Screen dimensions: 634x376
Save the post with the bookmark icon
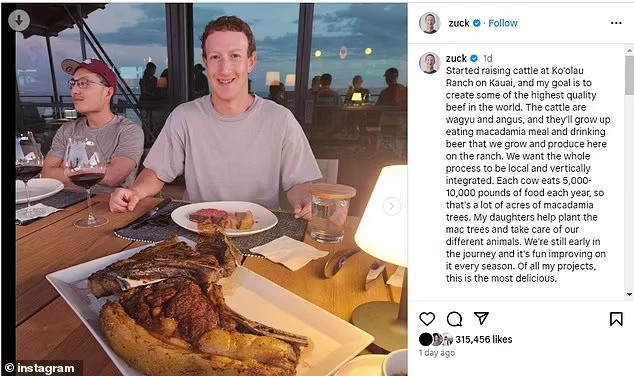pyautogui.click(x=616, y=319)
